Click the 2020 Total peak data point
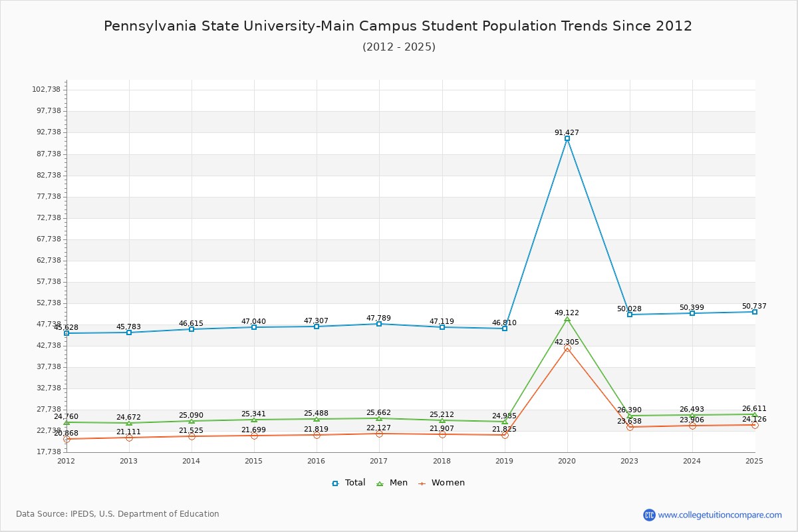 pos(567,140)
